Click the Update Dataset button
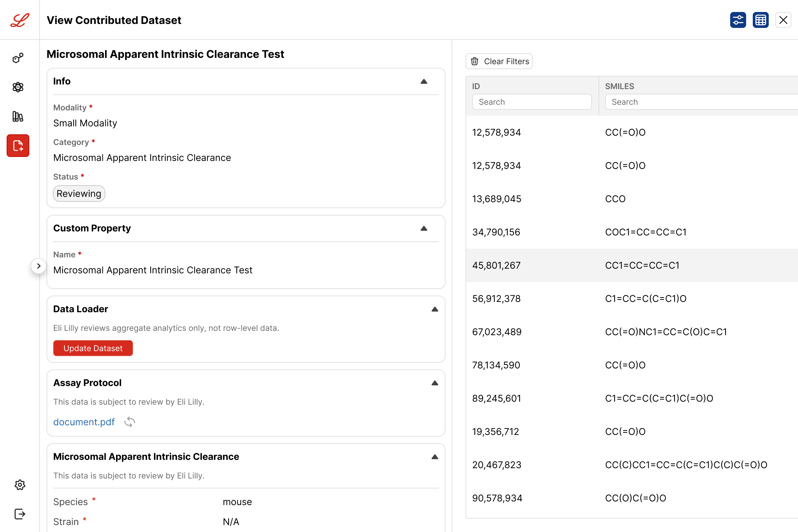Viewport: 798px width, 532px height. coord(93,348)
